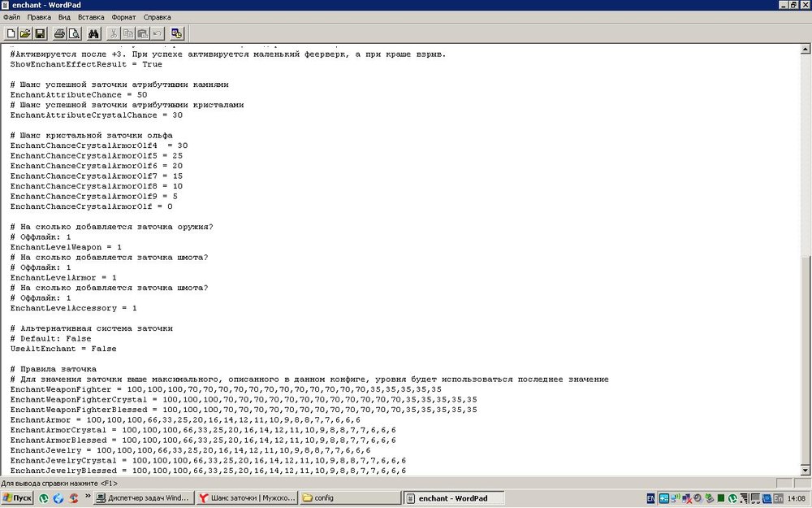Click the New document toolbar icon
812x508 pixels.
pyautogui.click(x=11, y=33)
